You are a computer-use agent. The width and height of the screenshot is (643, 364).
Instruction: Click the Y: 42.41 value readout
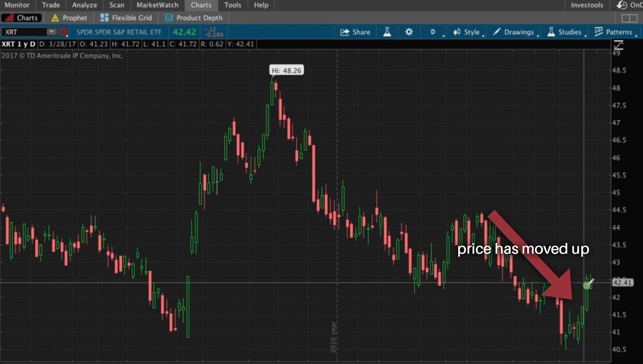point(241,44)
